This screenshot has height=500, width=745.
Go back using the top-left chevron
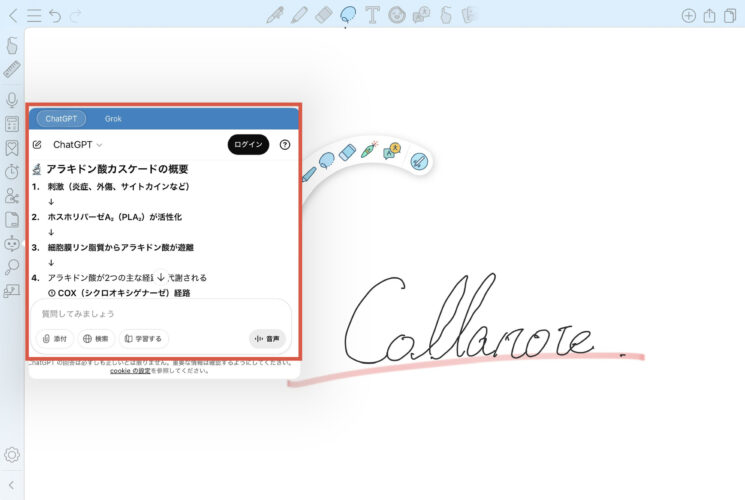coord(13,15)
